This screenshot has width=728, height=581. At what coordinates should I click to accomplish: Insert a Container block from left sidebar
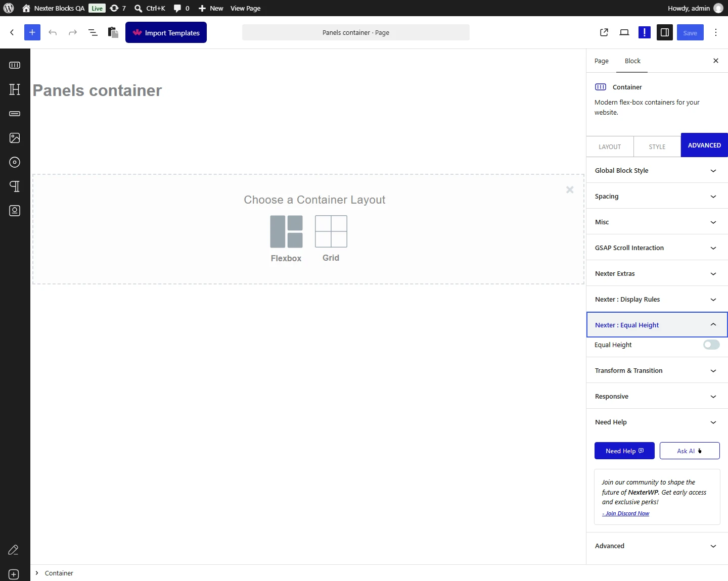click(15, 65)
